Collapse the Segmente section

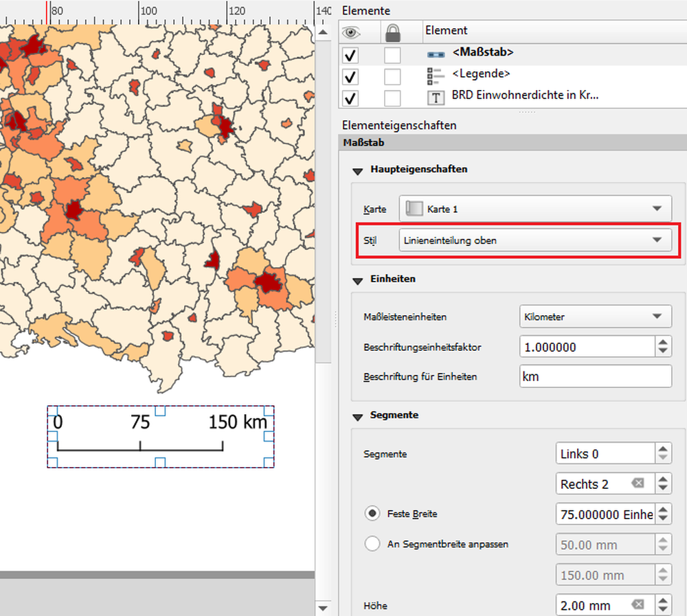coord(358,416)
